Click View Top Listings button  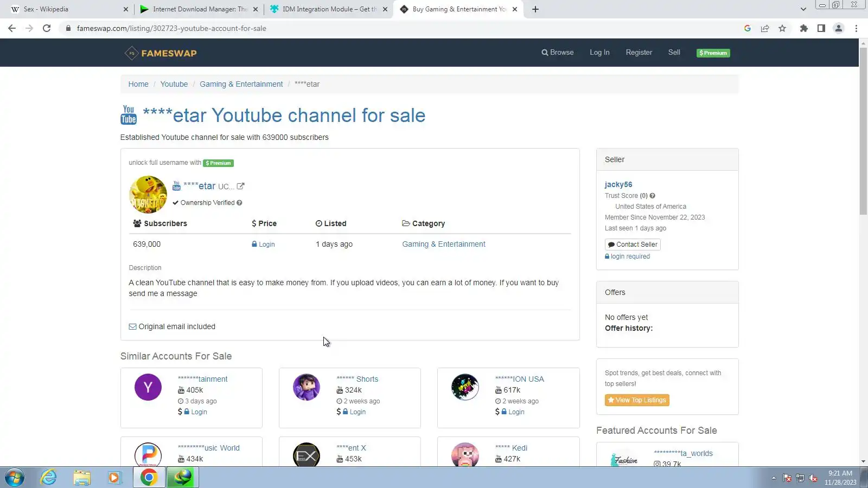pos(637,400)
